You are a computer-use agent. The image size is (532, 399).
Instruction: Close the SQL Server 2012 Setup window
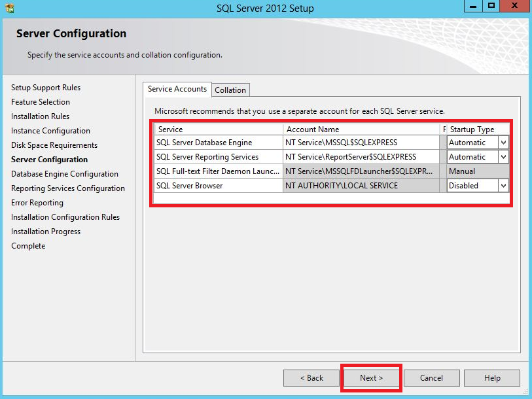(x=515, y=6)
